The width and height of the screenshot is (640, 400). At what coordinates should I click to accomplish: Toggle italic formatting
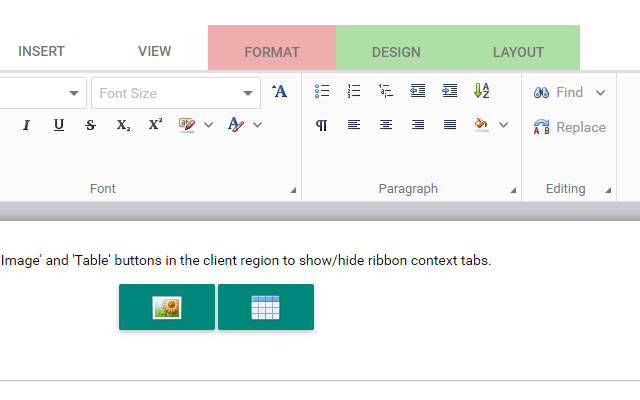(26, 125)
